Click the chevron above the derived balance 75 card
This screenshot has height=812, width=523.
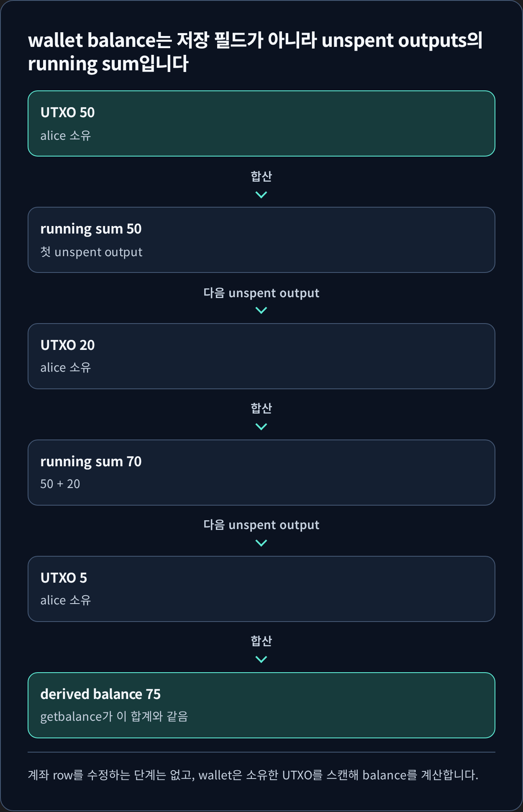point(261,659)
